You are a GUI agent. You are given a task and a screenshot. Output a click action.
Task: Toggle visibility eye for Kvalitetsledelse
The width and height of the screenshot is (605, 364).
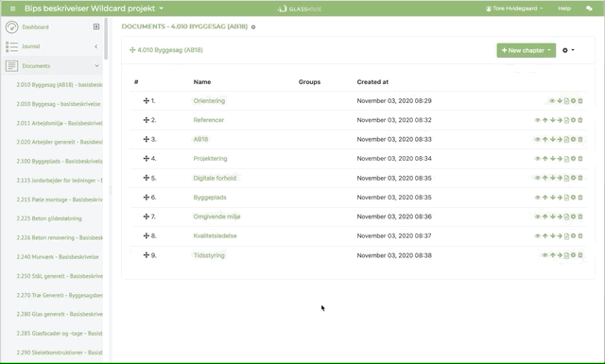tap(538, 235)
